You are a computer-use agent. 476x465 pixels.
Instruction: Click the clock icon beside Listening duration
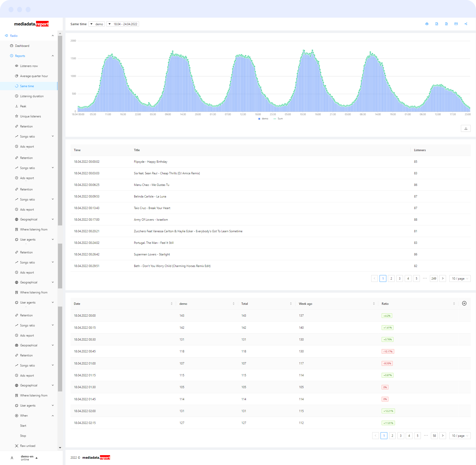(17, 96)
